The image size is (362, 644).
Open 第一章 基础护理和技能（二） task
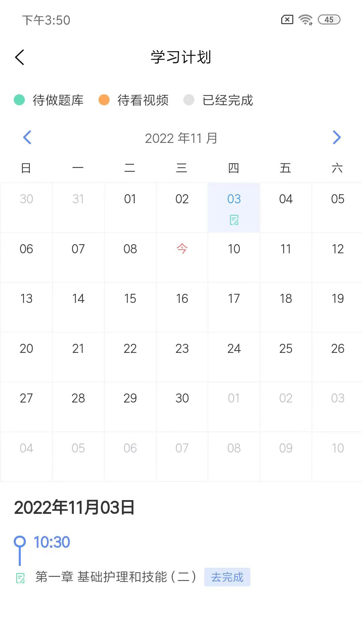point(116,577)
